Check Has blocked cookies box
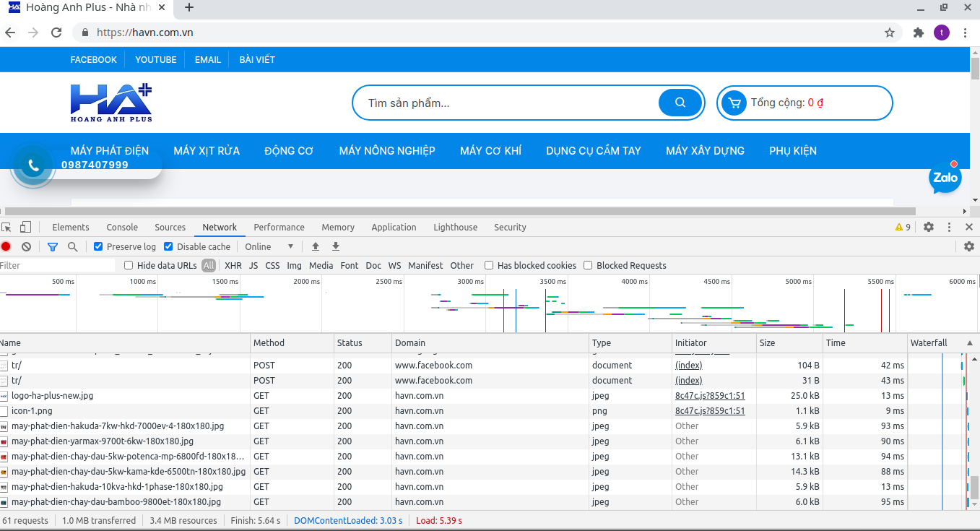This screenshot has width=980, height=531. click(489, 265)
